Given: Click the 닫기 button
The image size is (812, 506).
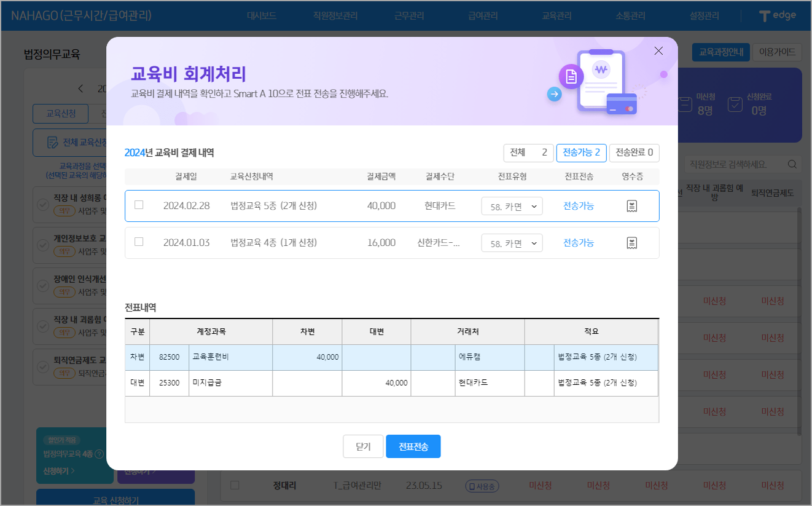Looking at the screenshot, I should point(363,446).
